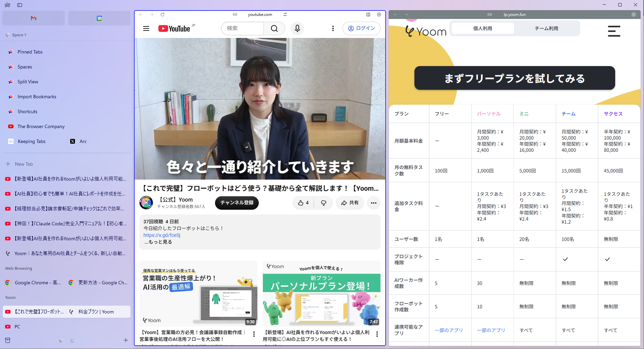Go forward in the YouTube pane

coord(152,15)
